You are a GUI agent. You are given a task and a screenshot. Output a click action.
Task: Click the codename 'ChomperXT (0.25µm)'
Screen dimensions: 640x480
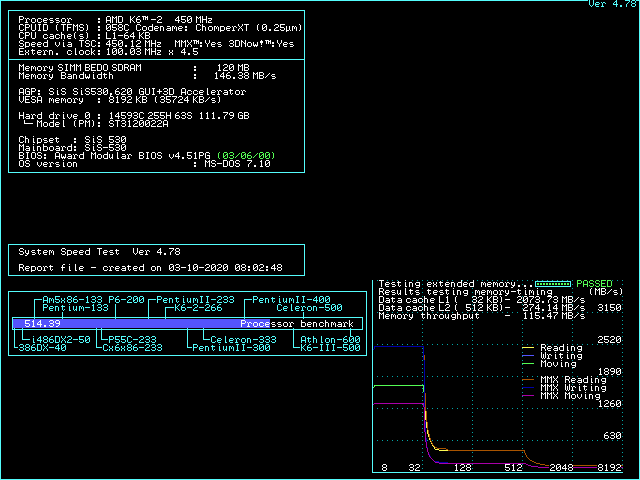(x=249, y=28)
